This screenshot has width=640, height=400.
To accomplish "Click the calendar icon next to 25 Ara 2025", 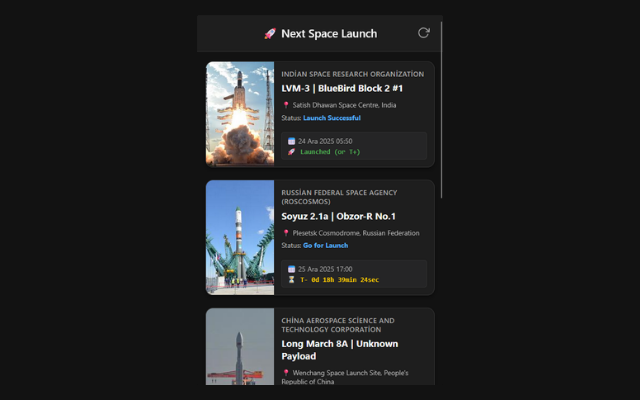I will click(x=291, y=269).
